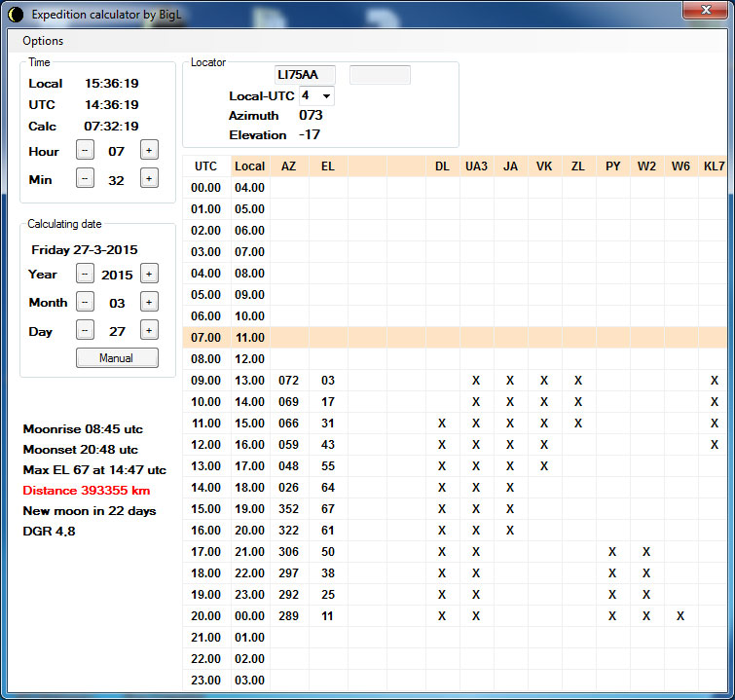Click the Min minus button

click(85, 179)
